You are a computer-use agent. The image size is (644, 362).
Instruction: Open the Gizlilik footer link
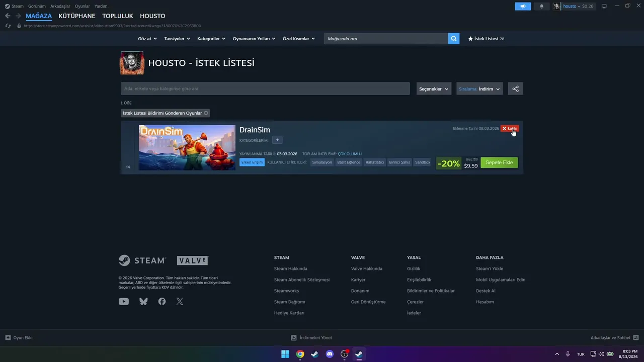tap(414, 268)
